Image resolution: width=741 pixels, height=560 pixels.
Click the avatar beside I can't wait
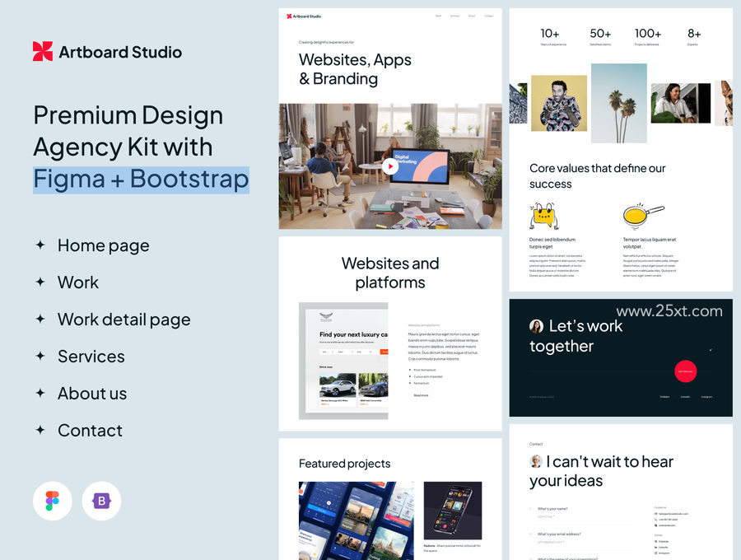pyautogui.click(x=535, y=461)
